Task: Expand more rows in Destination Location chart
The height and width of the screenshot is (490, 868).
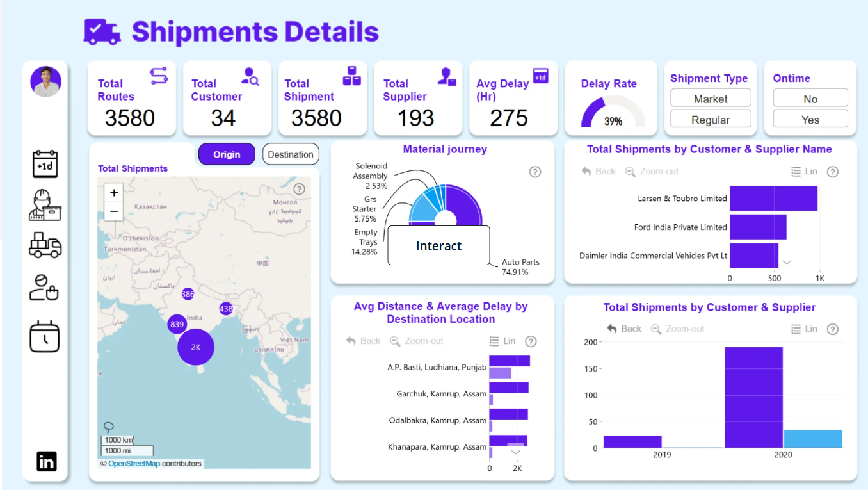Action: 515,452
